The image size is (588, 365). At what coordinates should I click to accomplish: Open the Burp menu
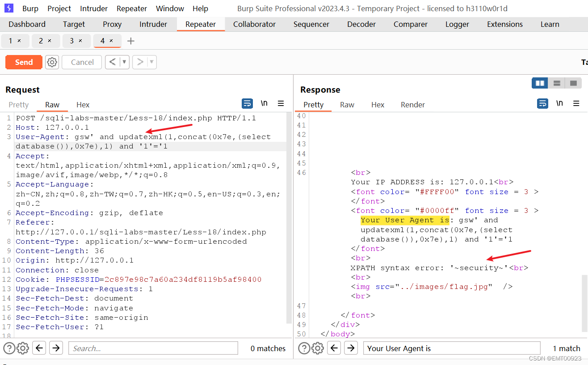tap(30, 8)
